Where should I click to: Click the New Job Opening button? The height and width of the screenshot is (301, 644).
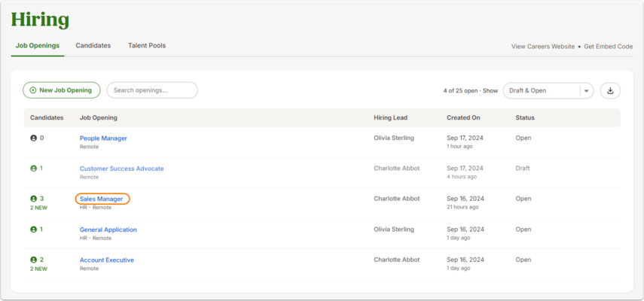[x=62, y=90]
